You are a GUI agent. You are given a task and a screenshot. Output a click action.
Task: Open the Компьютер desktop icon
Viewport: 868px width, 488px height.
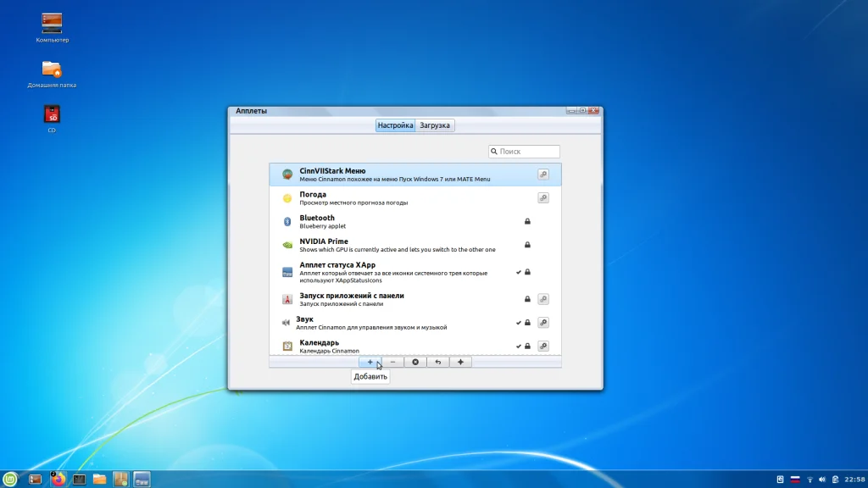click(52, 27)
